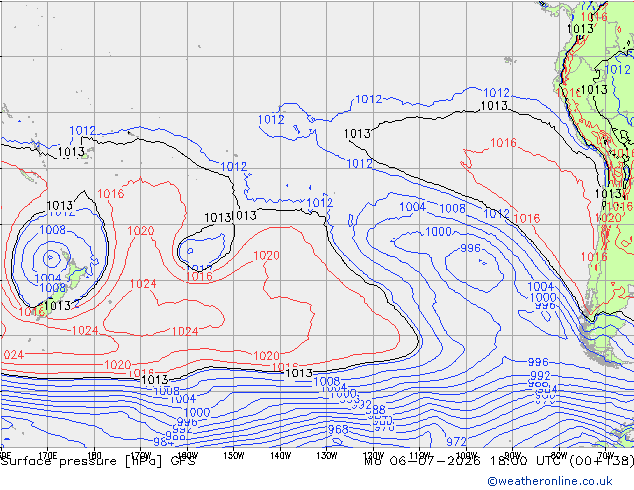Click the 140W longitude axis label
Image resolution: width=634 pixels, height=490 pixels.
[x=281, y=456]
